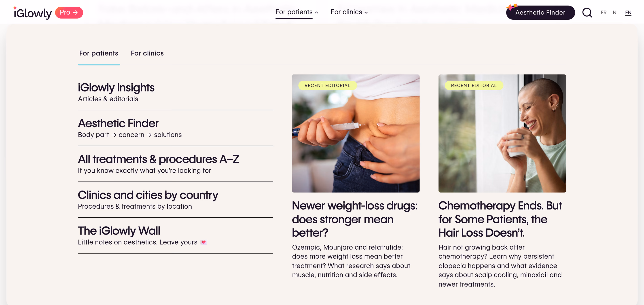The height and width of the screenshot is (305, 644).
Task: Click Newer weight-loss drugs article title
Action: pyautogui.click(x=355, y=219)
